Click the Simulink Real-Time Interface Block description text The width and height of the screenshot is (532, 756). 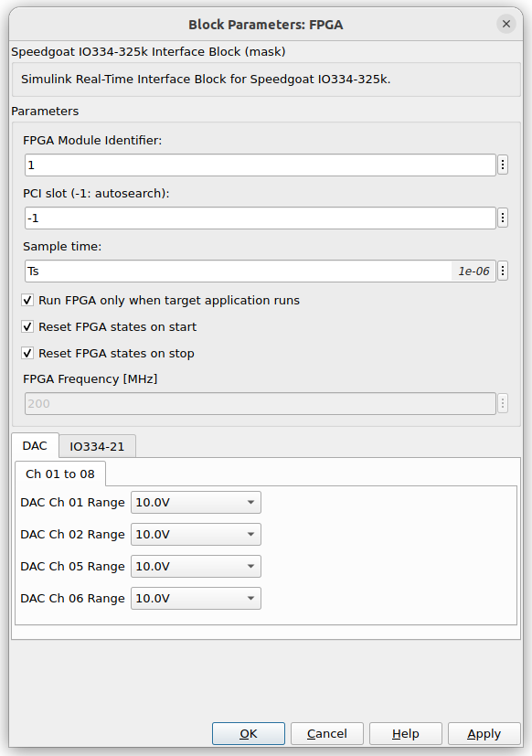[206, 79]
